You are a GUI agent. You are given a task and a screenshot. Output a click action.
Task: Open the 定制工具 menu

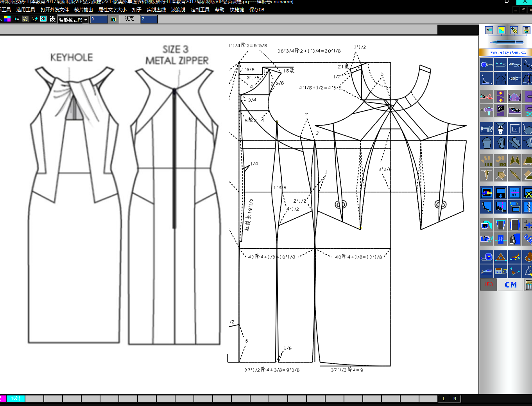point(200,10)
